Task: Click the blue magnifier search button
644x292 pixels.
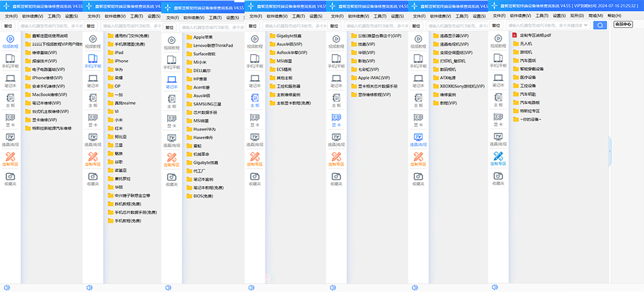Action: [600, 25]
